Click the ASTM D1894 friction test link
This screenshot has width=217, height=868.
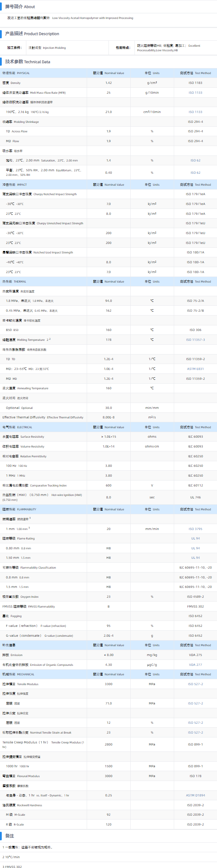[195, 795]
